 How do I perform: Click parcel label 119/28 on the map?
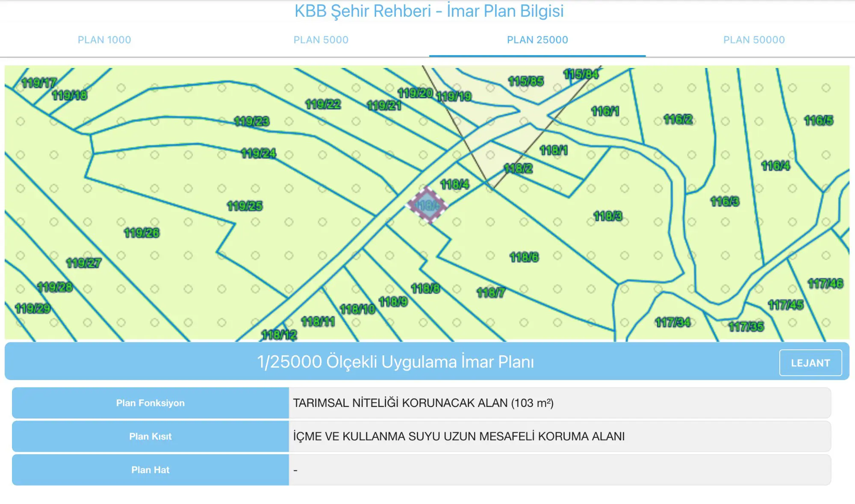tap(55, 287)
